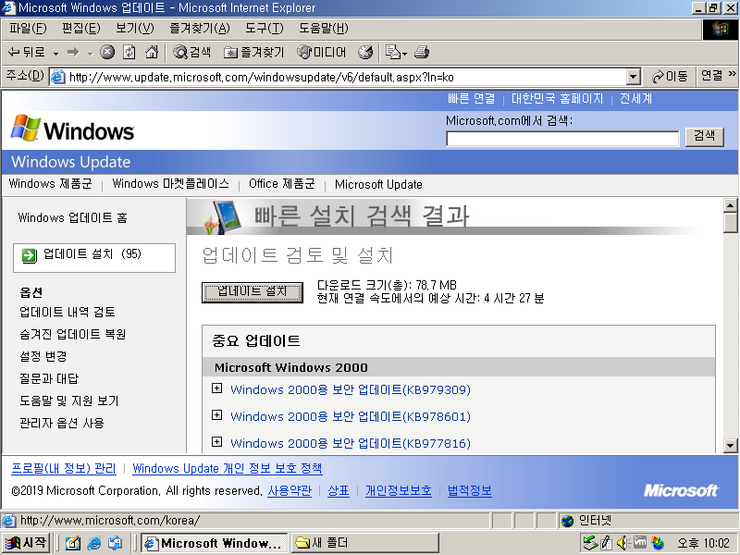Click the 이동 go button
The image size is (740, 555).
click(x=669, y=76)
